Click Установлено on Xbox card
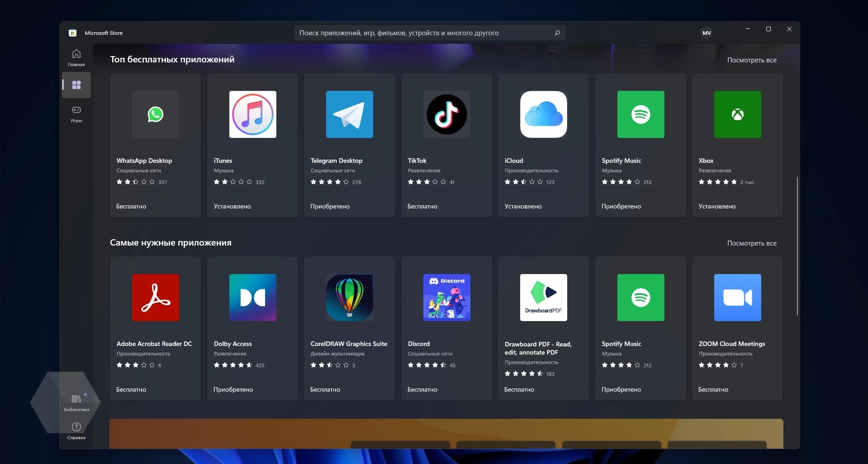Image resolution: width=868 pixels, height=464 pixels. click(x=717, y=206)
